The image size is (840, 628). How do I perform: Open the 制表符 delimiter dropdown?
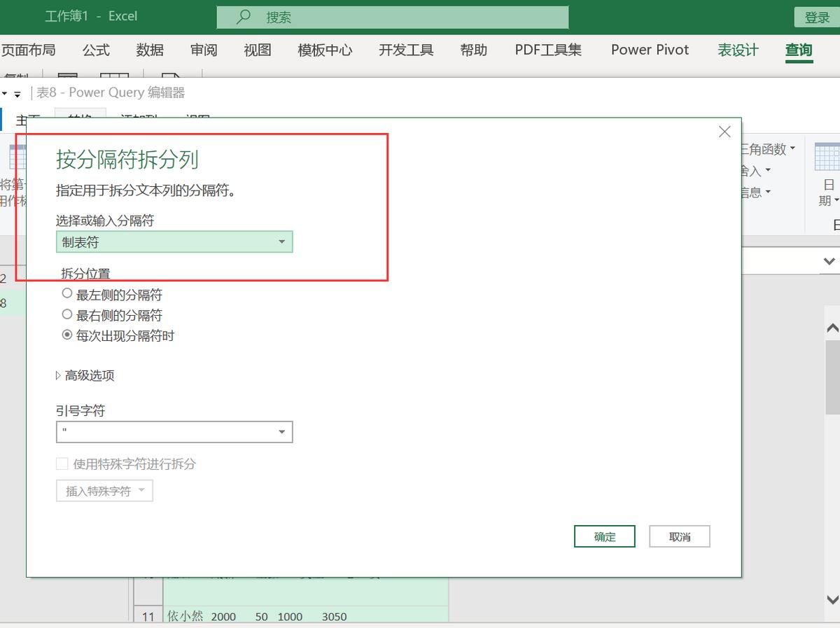point(281,241)
